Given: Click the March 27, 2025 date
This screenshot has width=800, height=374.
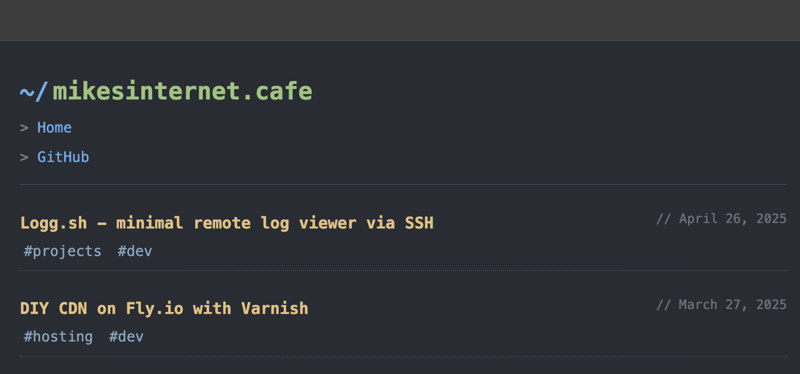Looking at the screenshot, I should [x=733, y=305].
